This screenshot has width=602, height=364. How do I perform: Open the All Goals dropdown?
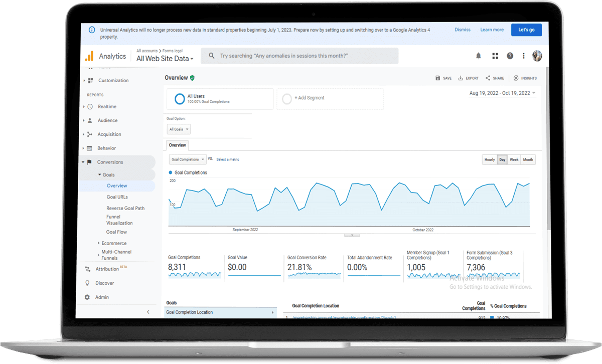click(x=179, y=129)
